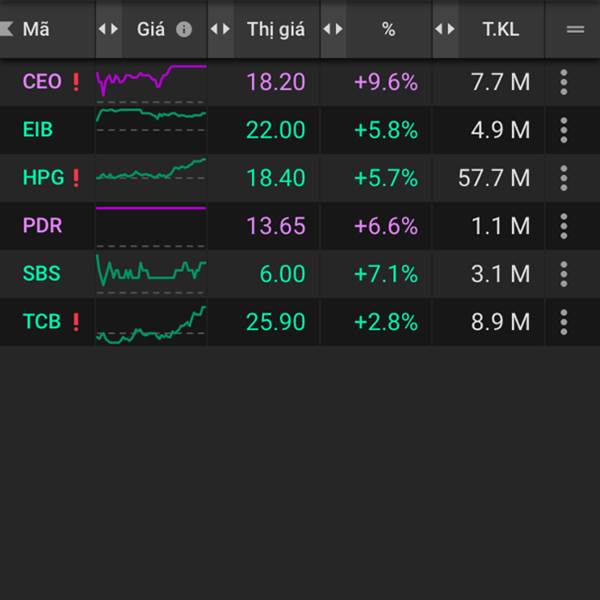The width and height of the screenshot is (600, 600).
Task: Toggle the arrows left of the Thị giá column
Action: (220, 29)
